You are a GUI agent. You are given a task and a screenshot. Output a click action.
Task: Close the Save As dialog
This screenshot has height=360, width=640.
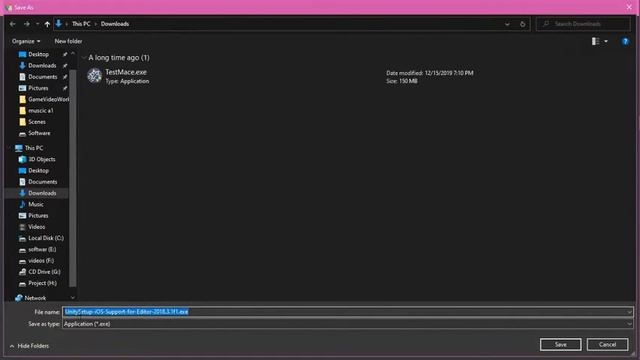click(x=629, y=7)
